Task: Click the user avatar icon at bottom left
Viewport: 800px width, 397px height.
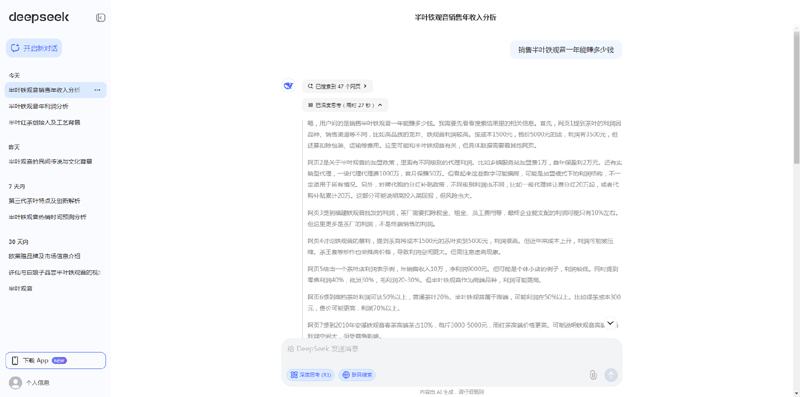Action: [16, 383]
